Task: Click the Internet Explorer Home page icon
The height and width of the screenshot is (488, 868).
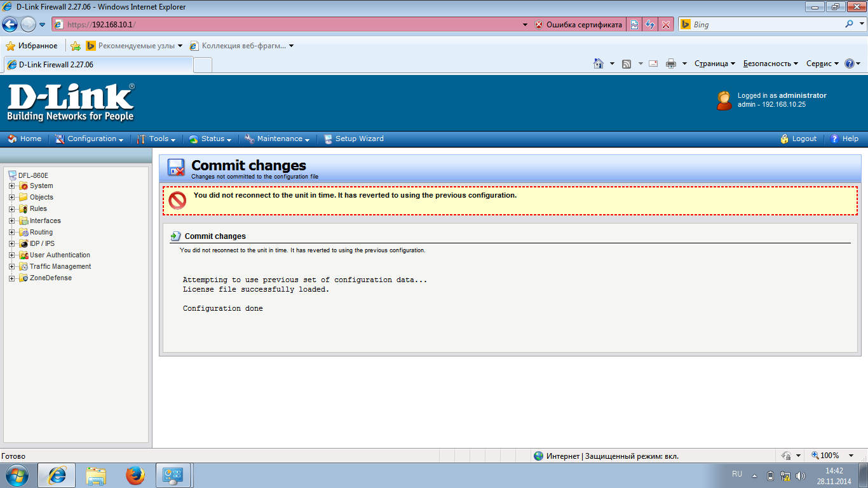Action: coord(598,64)
